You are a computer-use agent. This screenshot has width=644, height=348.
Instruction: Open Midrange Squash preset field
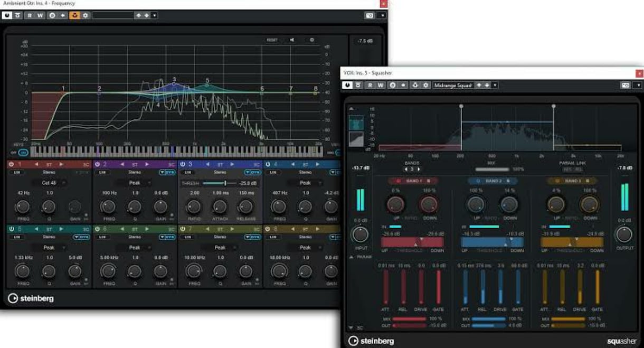point(453,85)
